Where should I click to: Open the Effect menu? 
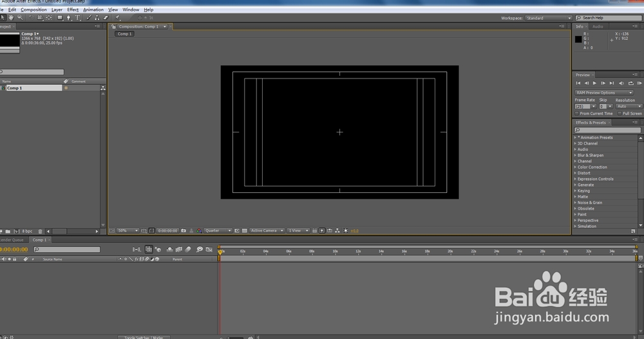(x=73, y=10)
